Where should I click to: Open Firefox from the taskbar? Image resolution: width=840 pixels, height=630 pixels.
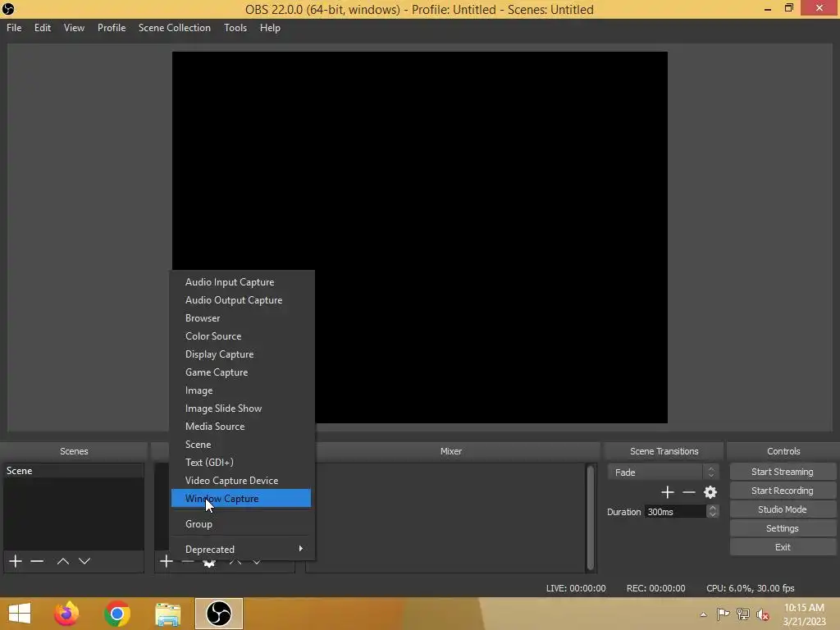coord(66,614)
